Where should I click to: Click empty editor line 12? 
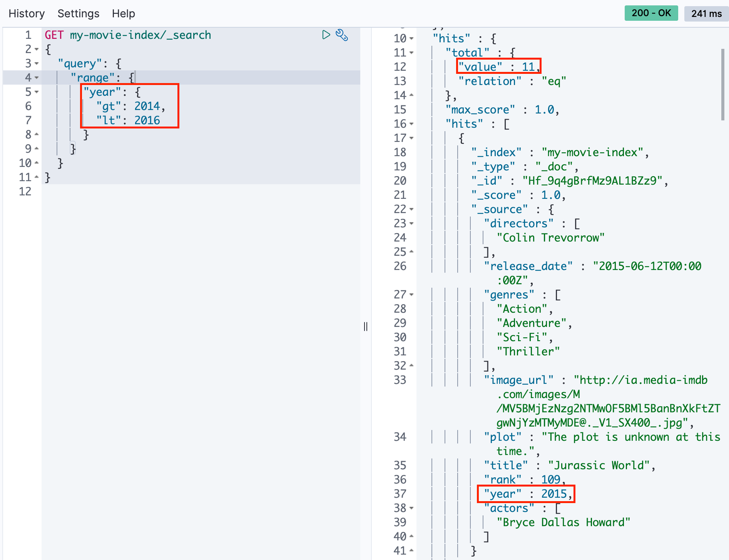201,192
